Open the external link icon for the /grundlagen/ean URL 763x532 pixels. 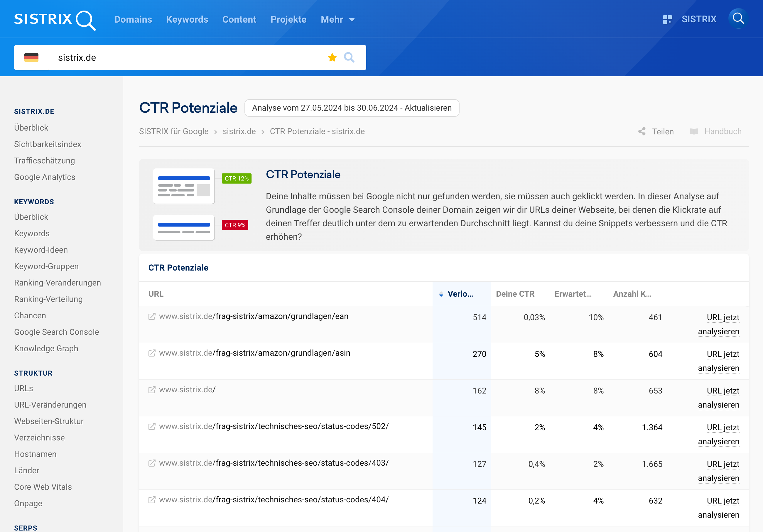152,316
